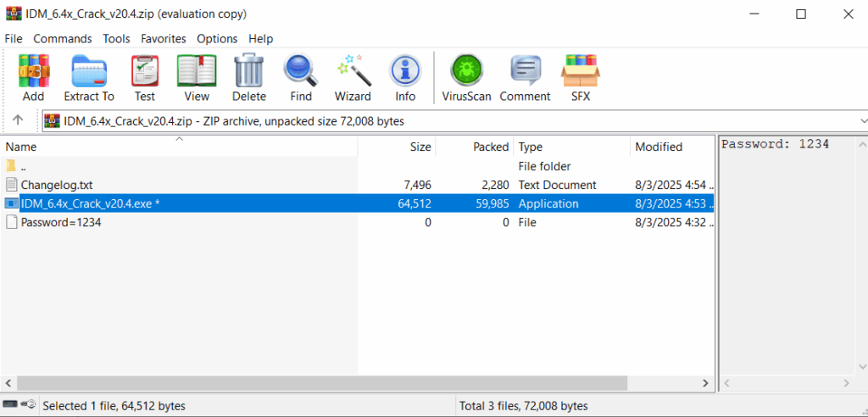Sort by the Packed column header

click(475, 147)
